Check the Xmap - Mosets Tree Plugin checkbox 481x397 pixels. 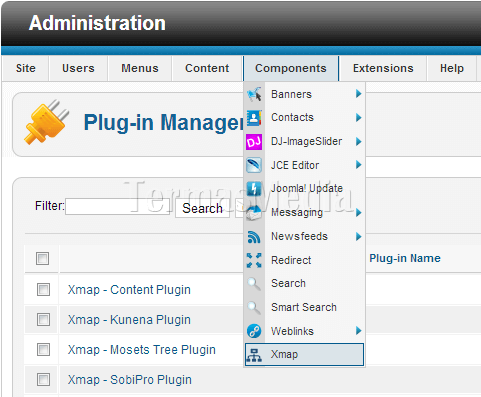(x=43, y=349)
